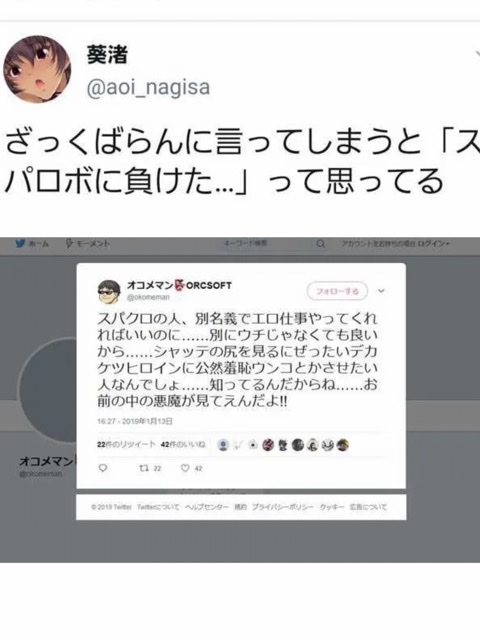Click オコメマン's glasses avatar in tweet
The height and width of the screenshot is (640, 480).
point(109,291)
